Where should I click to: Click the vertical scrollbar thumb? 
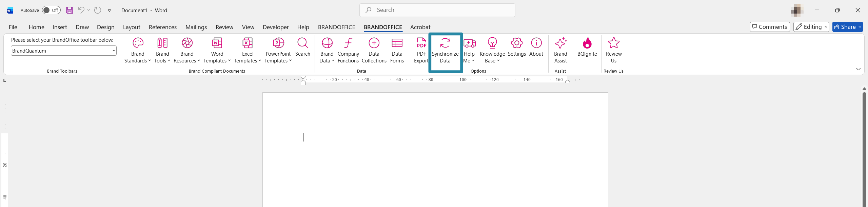[864, 149]
